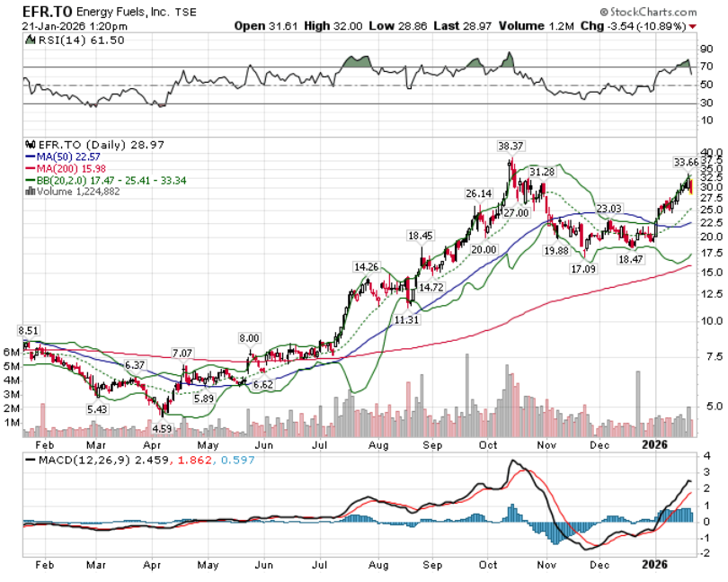728x582 pixels.
Task: Click the 27.00 price label
Action: 516,213
